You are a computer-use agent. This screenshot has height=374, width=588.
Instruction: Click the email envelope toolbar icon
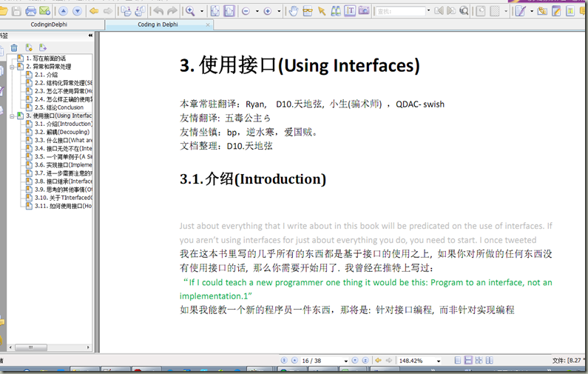(x=44, y=11)
